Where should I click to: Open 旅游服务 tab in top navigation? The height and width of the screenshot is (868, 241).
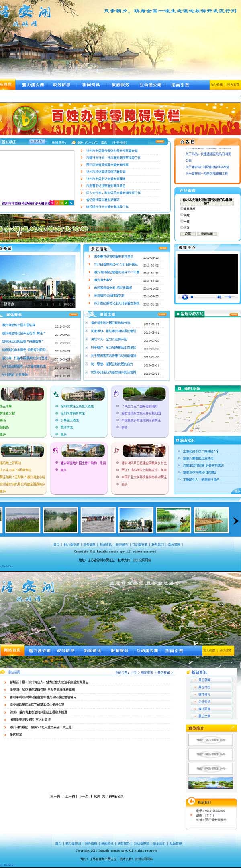pyautogui.click(x=120, y=85)
